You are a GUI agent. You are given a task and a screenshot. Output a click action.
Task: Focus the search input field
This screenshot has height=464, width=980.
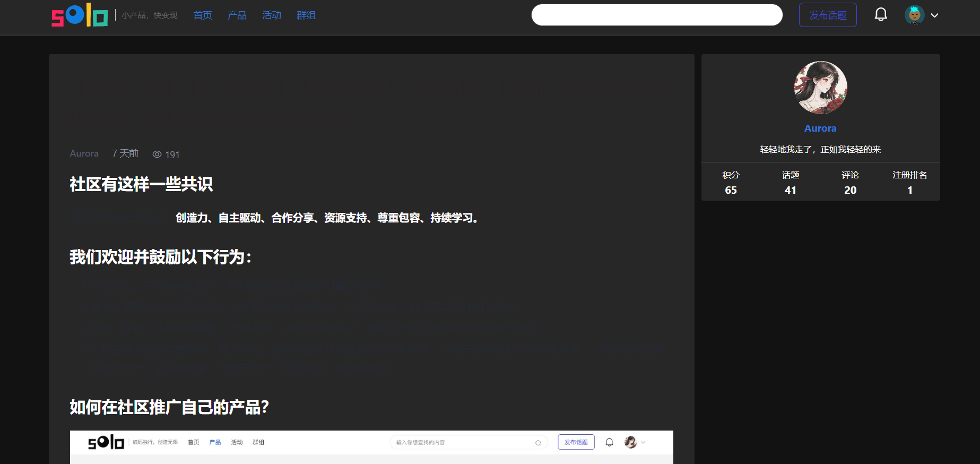pos(656,15)
